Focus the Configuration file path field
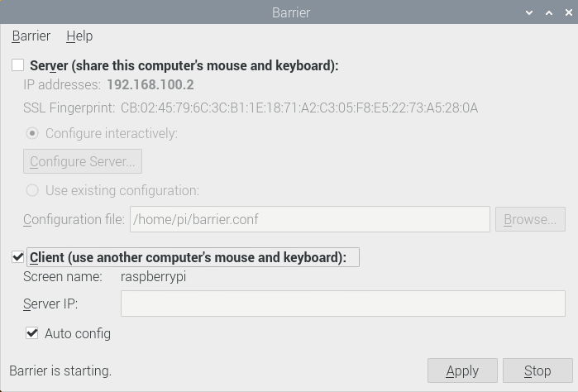Viewport: 578px width, 392px height. (309, 219)
